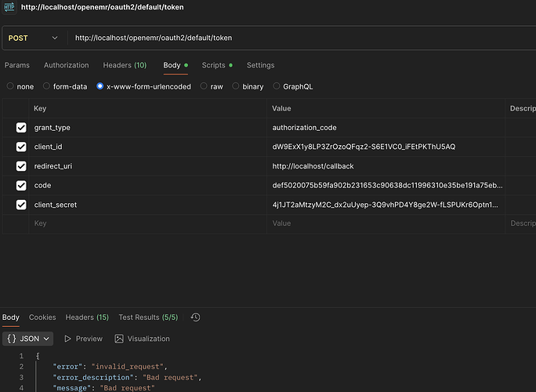Open the Scripts request tab

[x=213, y=65]
